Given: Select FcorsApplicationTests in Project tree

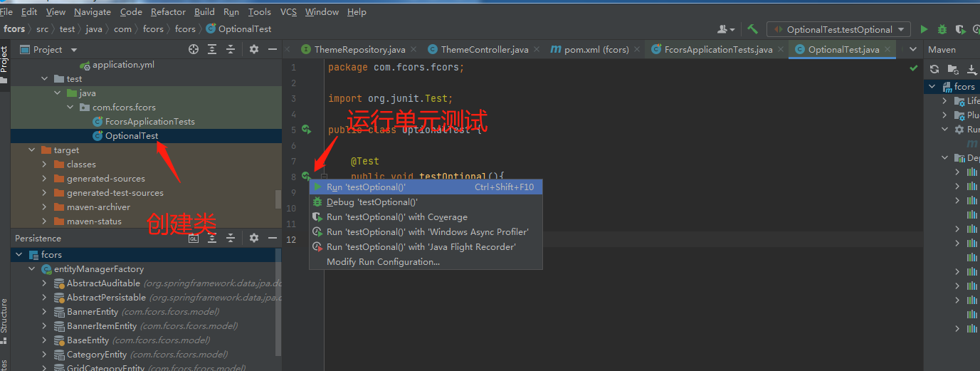Looking at the screenshot, I should pos(150,122).
